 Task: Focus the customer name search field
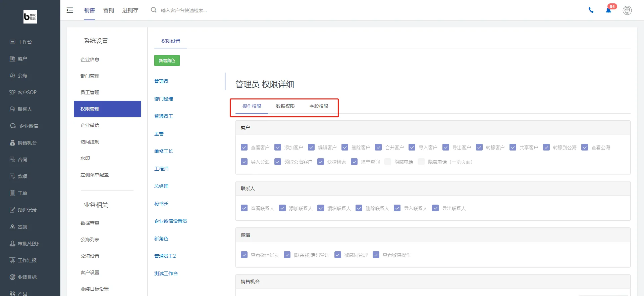pos(184,10)
